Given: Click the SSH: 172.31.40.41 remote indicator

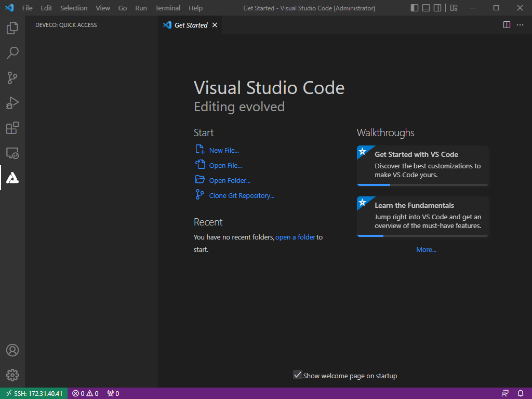Looking at the screenshot, I should [x=34, y=394].
